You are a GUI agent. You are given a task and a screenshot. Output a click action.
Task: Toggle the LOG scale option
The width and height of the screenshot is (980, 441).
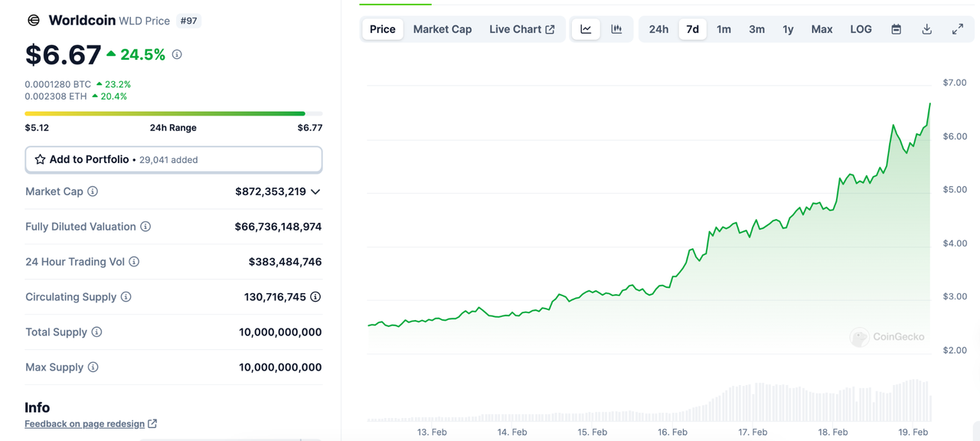(861, 29)
